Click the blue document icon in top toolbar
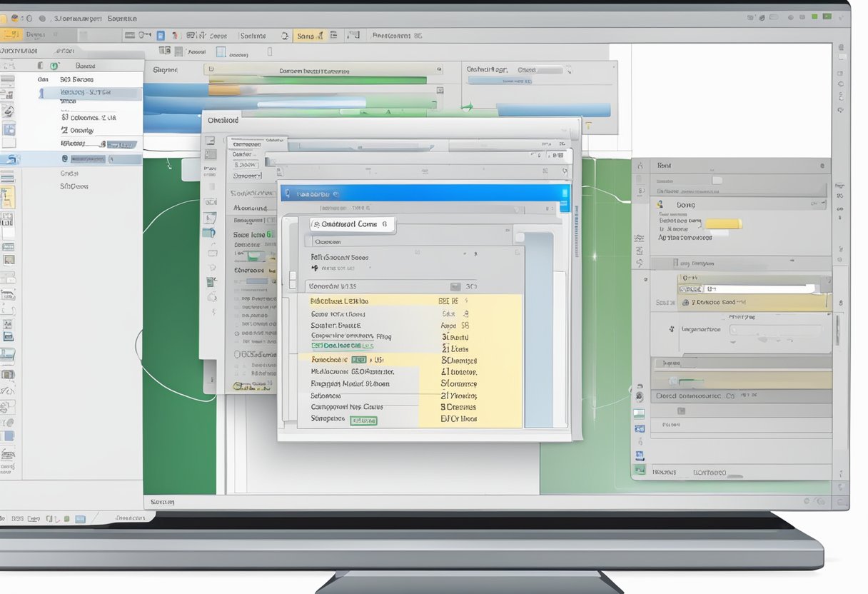The height and width of the screenshot is (594, 868). [161, 35]
